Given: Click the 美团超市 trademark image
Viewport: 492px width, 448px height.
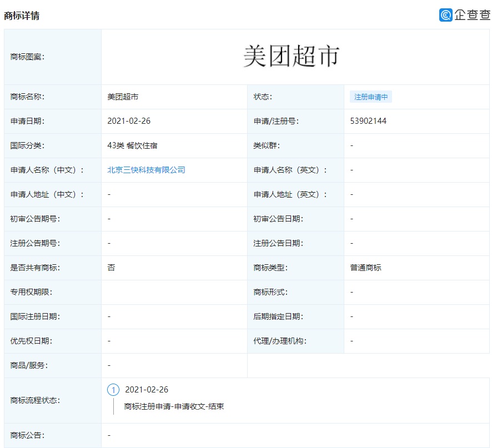Looking at the screenshot, I should [291, 57].
